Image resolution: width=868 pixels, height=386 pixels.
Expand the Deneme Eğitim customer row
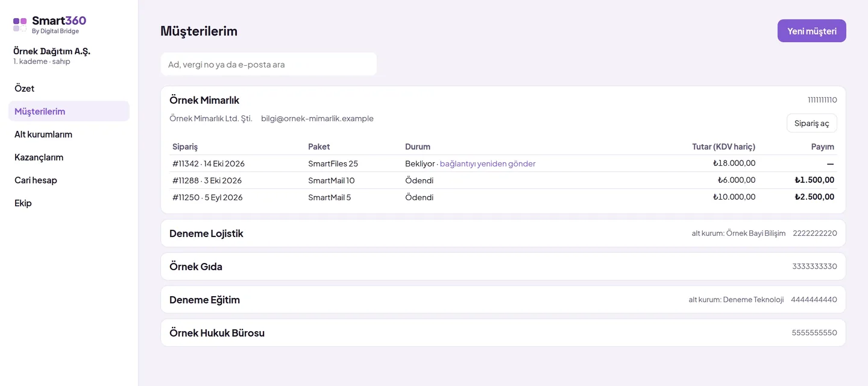[503, 299]
